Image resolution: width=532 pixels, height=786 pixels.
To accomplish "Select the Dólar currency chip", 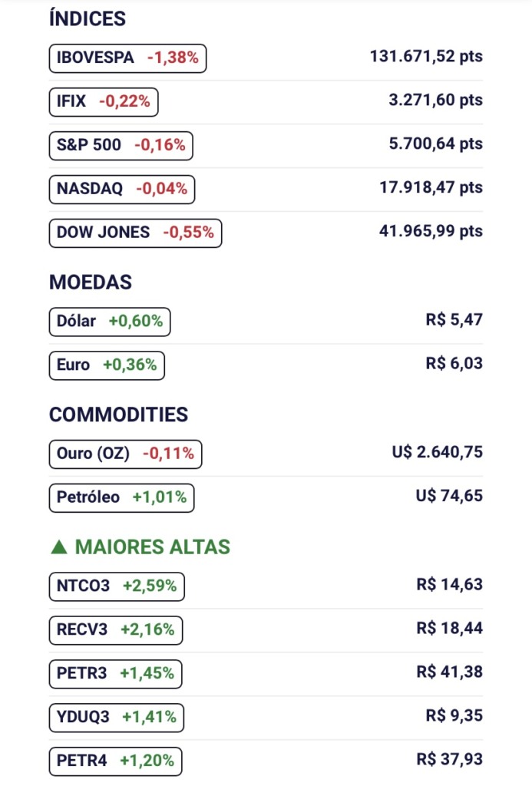I will point(109,322).
